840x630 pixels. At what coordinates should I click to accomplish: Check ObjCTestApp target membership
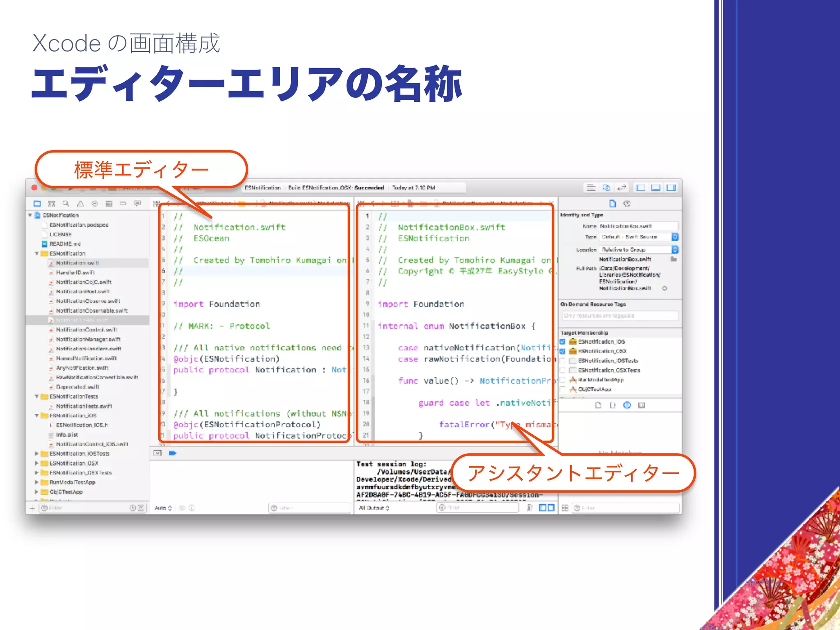point(563,389)
